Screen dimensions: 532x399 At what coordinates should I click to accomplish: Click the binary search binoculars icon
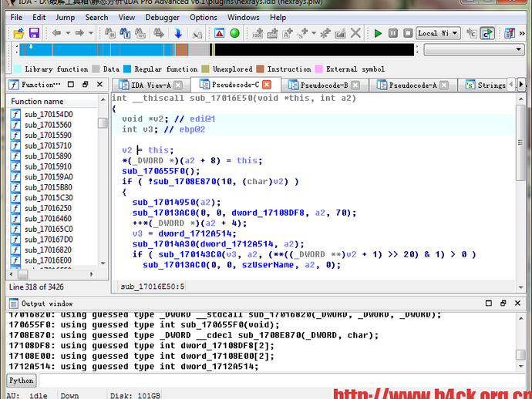coord(140,33)
